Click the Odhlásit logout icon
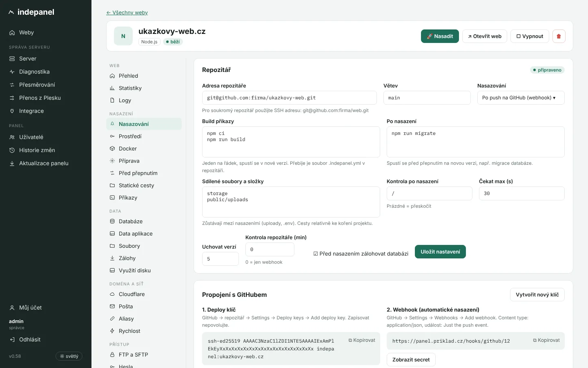Screen dimensions: 588x368 click(12, 340)
